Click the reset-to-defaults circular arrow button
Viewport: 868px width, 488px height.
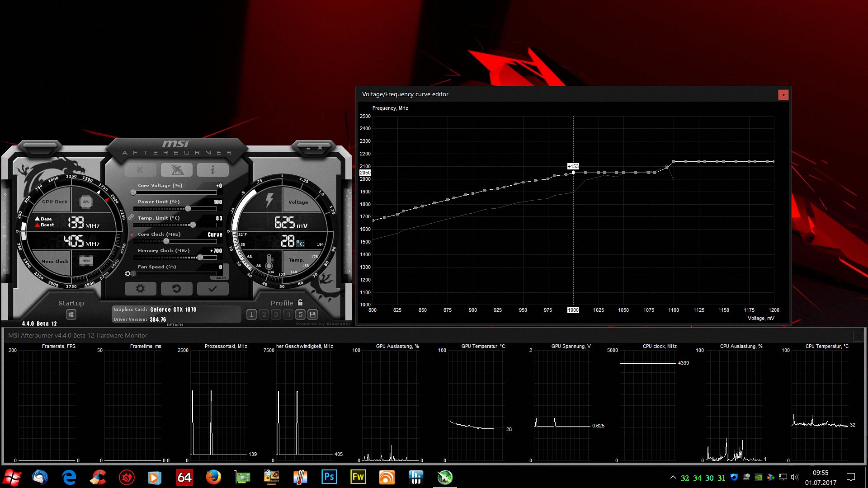pos(176,289)
